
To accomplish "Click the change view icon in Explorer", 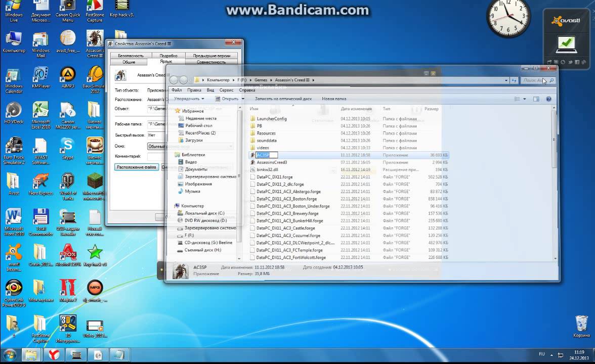I will (x=517, y=99).
